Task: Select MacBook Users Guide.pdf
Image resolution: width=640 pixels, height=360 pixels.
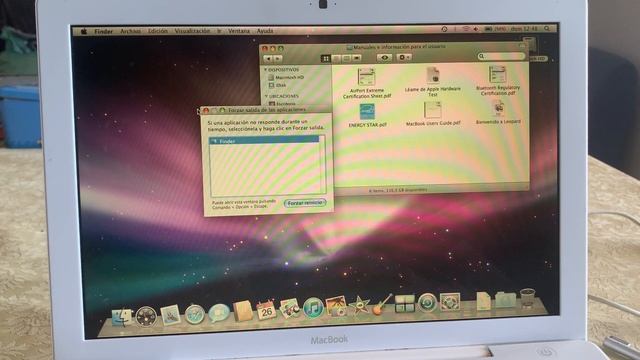Action: tap(433, 114)
